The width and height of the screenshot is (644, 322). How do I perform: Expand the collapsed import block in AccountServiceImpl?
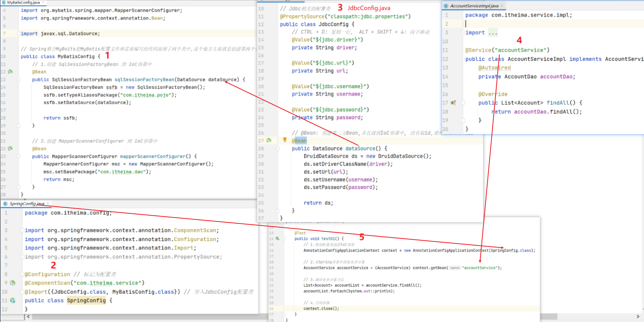click(463, 33)
